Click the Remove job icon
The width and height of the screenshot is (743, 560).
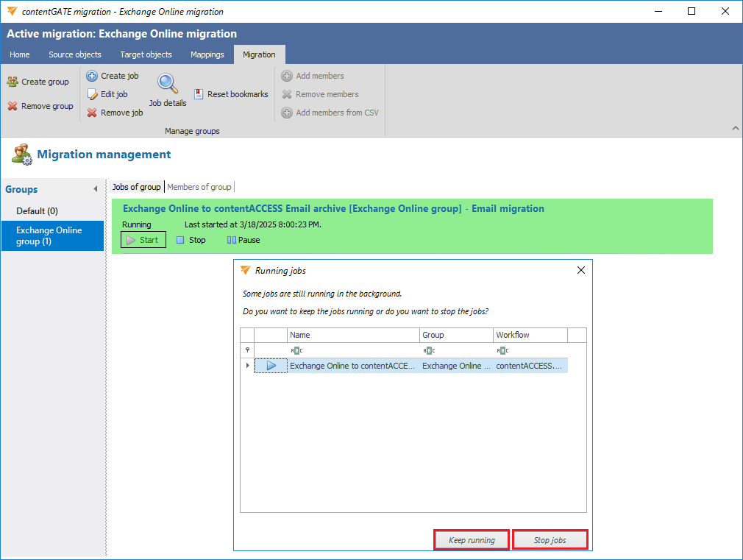tap(92, 113)
